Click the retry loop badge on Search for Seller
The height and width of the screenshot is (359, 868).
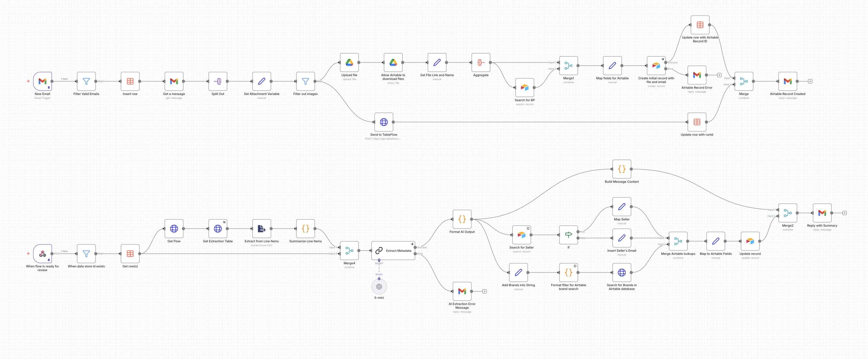(528, 229)
